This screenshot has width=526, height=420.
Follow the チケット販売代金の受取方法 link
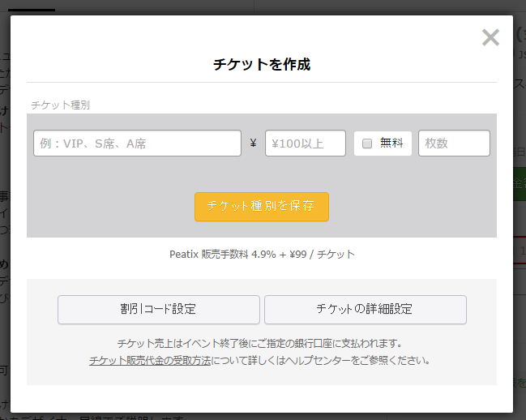[150, 359]
